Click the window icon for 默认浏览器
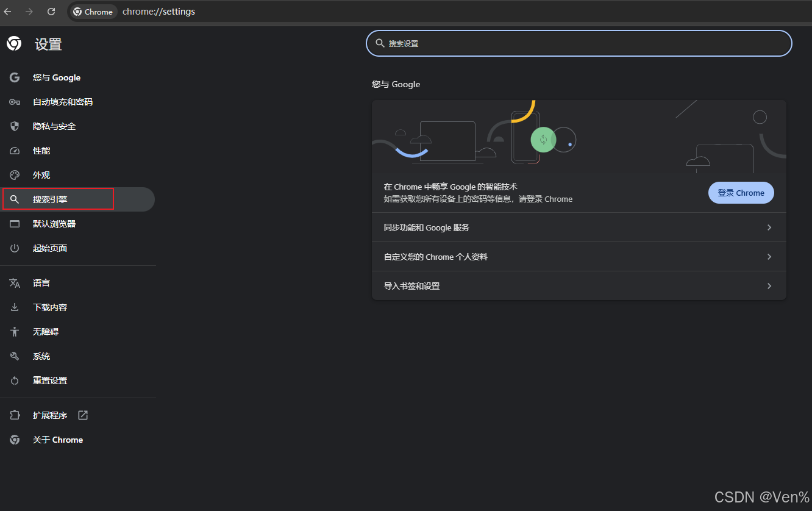812x511 pixels. click(x=15, y=224)
